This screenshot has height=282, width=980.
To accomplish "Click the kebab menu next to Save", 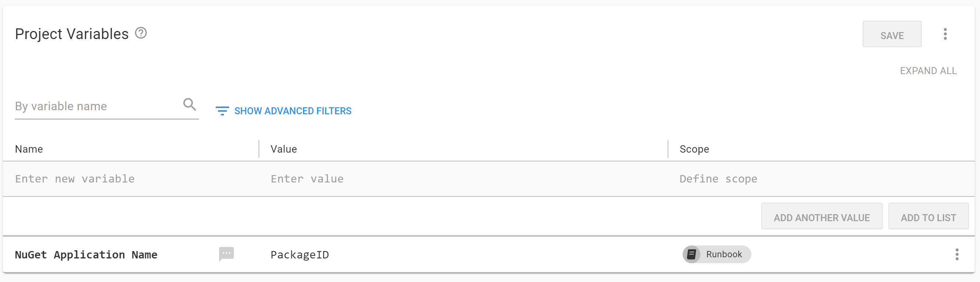I will 945,34.
